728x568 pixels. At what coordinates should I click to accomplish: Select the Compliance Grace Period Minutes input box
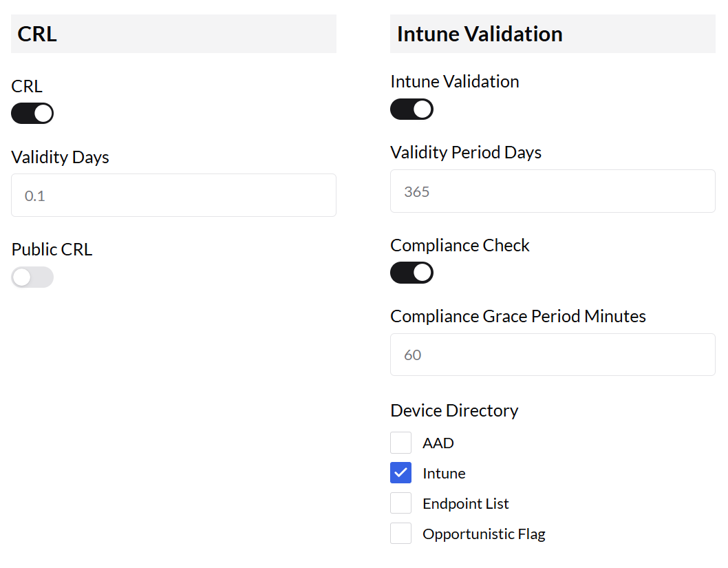553,355
